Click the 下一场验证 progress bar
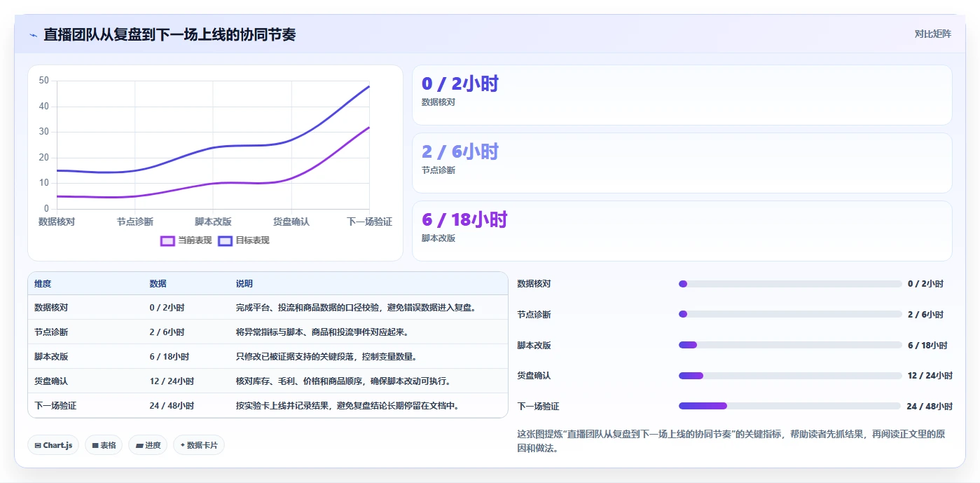The image size is (980, 483). pyautogui.click(x=789, y=406)
